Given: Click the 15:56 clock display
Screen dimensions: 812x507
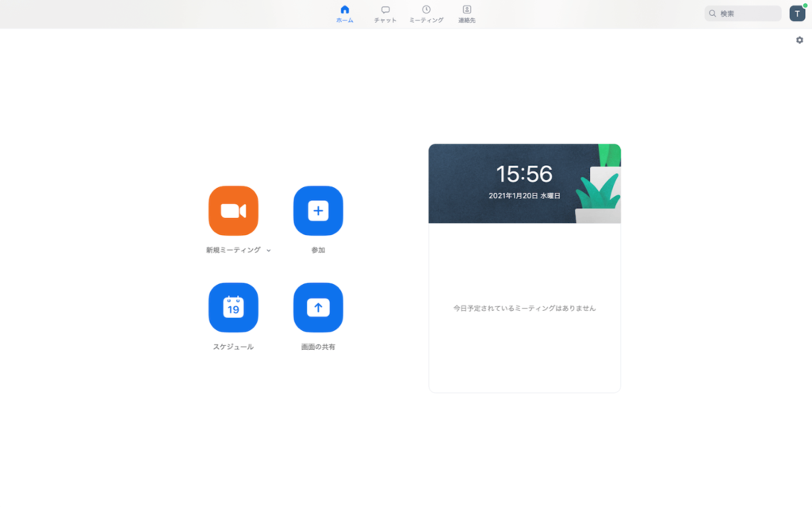Looking at the screenshot, I should [524, 174].
